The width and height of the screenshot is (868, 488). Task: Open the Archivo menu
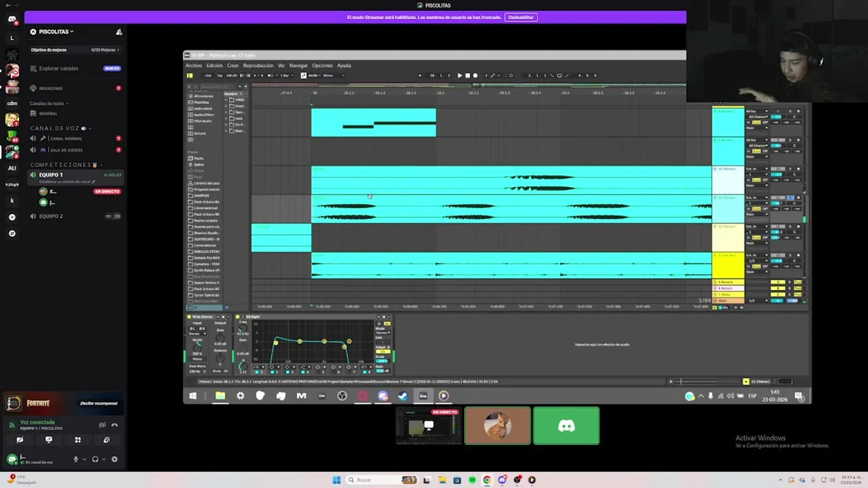[194, 66]
